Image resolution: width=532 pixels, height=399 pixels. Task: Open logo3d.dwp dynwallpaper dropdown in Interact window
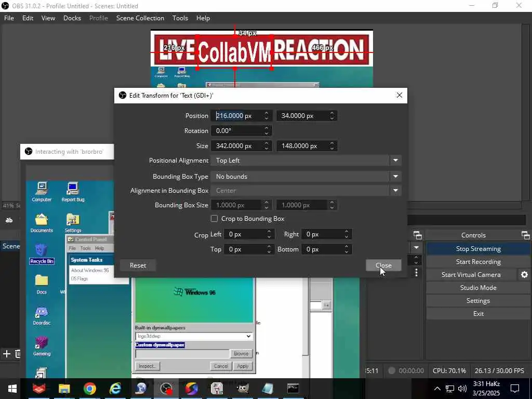click(194, 336)
